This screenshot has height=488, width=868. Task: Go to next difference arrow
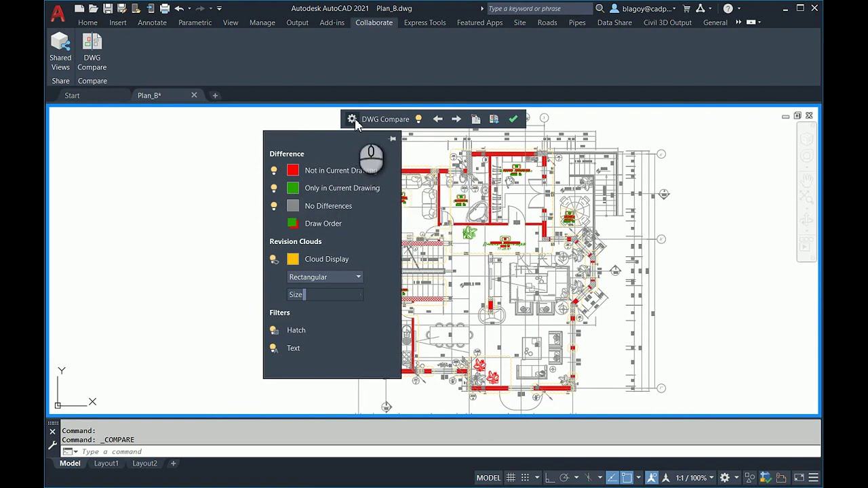click(x=456, y=119)
